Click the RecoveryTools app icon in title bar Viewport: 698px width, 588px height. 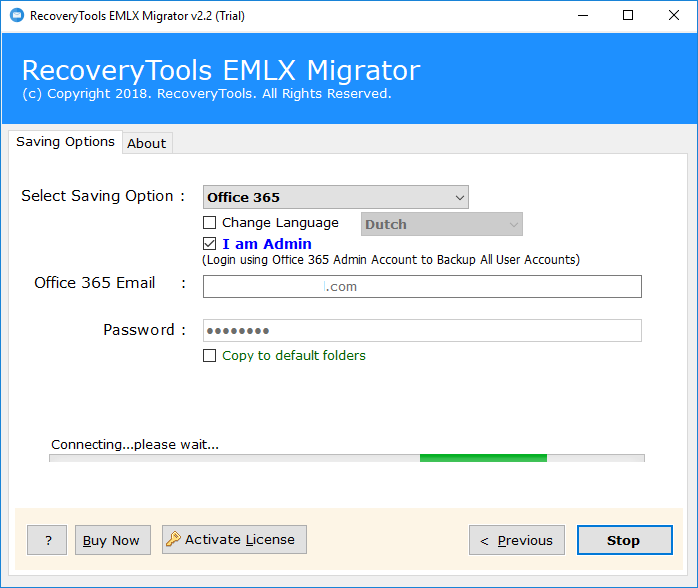click(x=17, y=16)
